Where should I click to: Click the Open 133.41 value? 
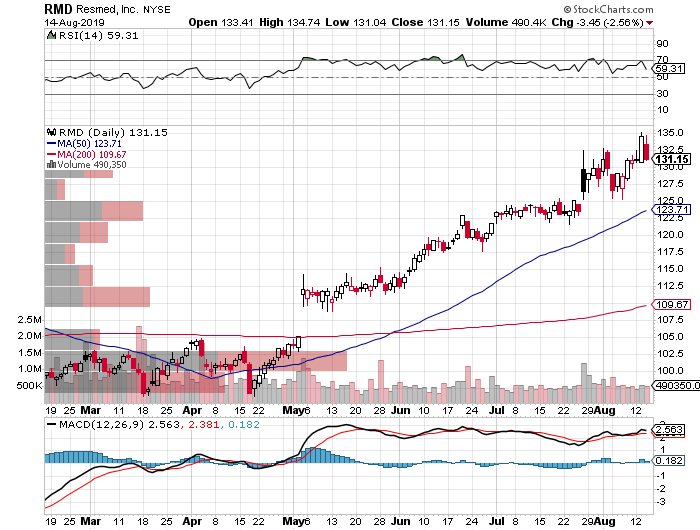pos(222,22)
